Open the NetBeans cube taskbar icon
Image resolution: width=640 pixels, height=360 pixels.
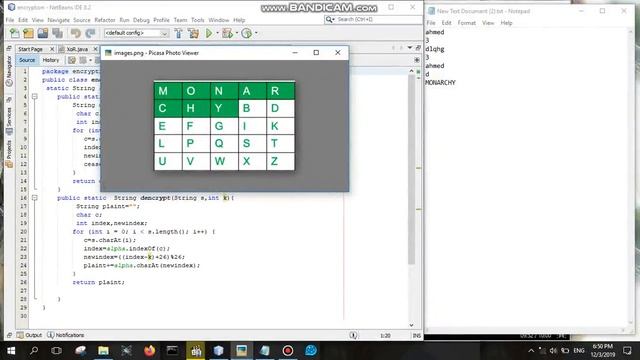pyautogui.click(x=218, y=351)
